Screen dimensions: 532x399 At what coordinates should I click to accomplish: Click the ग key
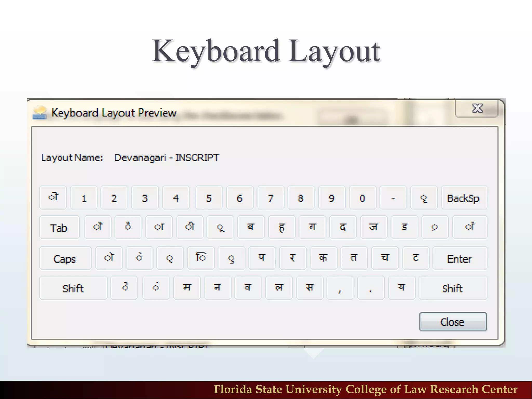click(312, 228)
